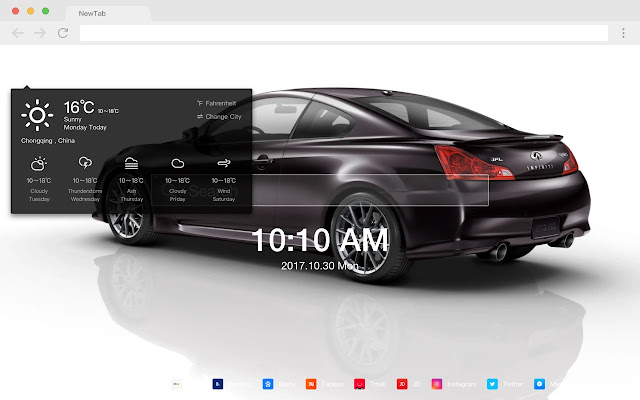640x400 pixels.
Task: Focus the browser address bar
Action: tap(344, 33)
